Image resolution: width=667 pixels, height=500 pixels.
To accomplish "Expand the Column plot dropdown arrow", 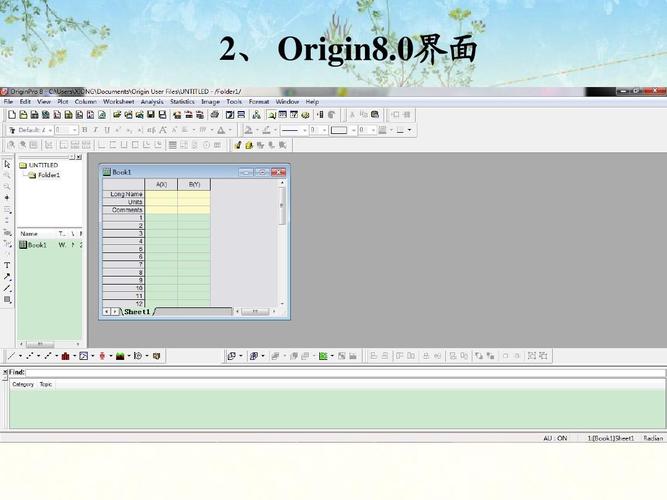I will [74, 356].
